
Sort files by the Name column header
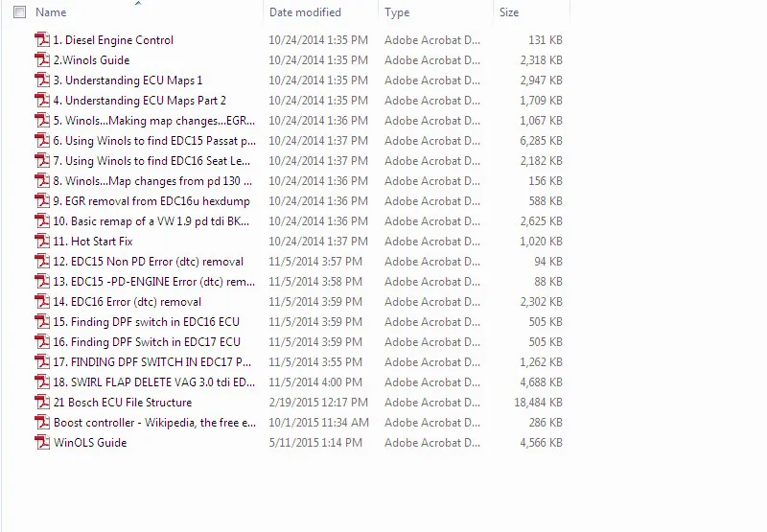point(51,12)
